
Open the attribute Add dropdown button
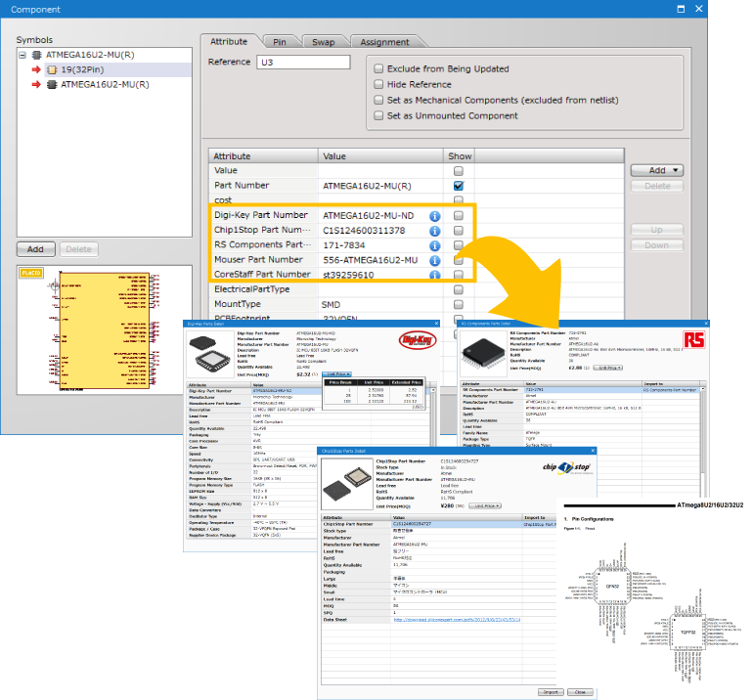[x=656, y=170]
